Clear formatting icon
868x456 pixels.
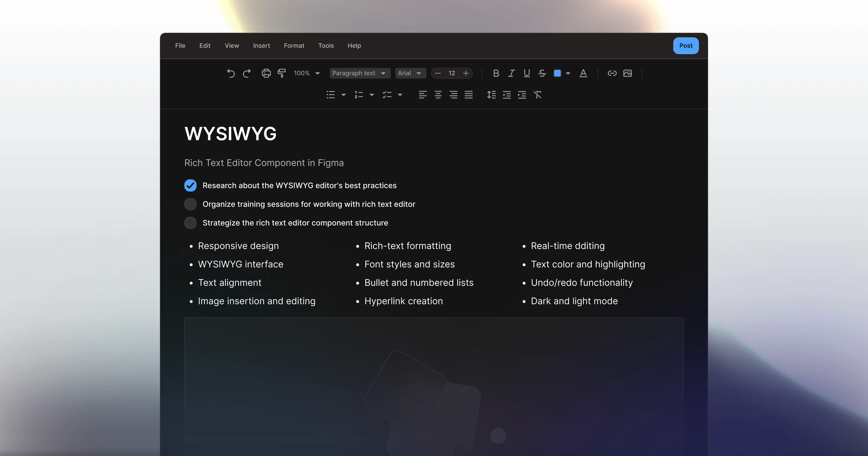point(537,95)
